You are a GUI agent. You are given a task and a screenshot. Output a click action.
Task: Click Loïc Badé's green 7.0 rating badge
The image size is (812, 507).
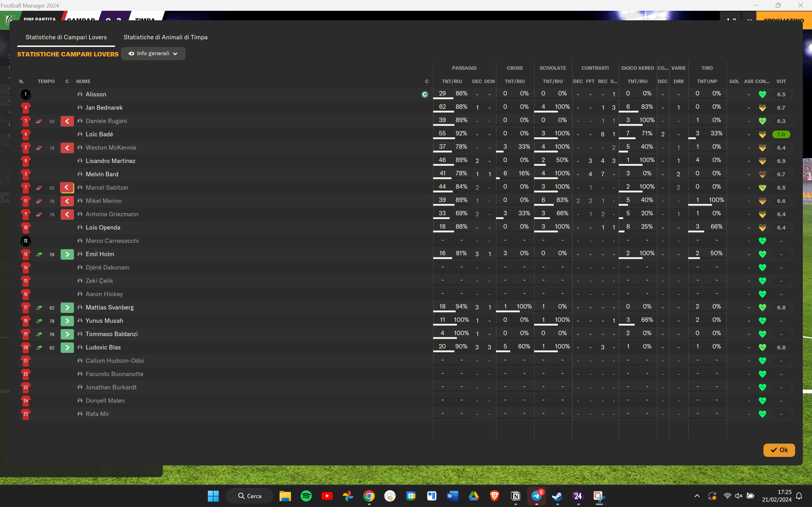[781, 134]
